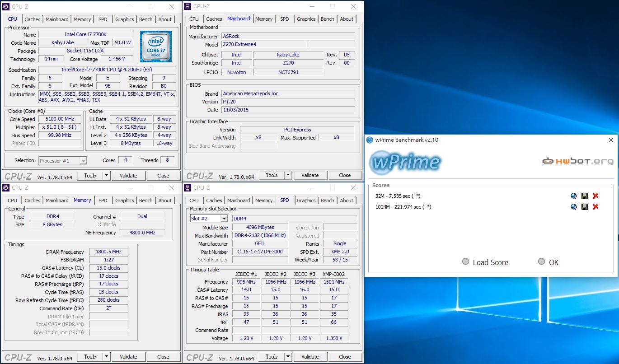Click Close button in the CPU-tab window
This screenshot has width=619, height=364.
click(x=163, y=176)
